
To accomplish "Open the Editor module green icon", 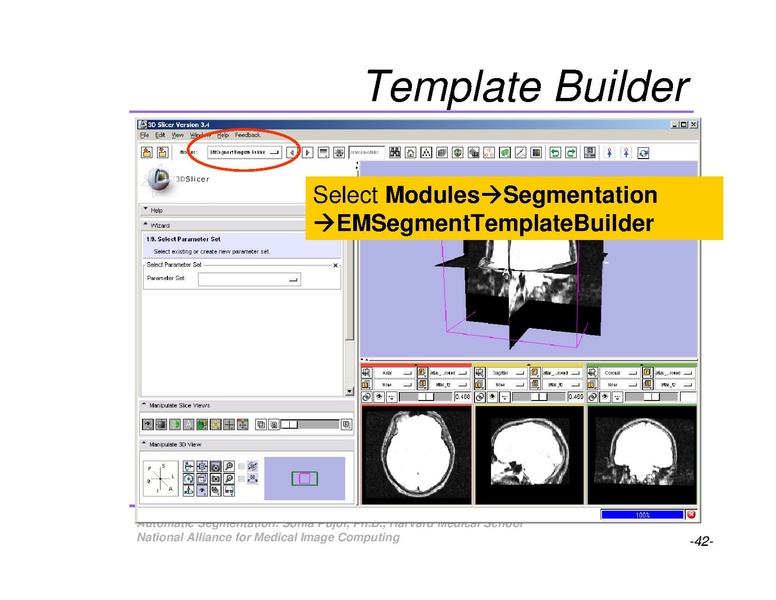I will tap(505, 152).
